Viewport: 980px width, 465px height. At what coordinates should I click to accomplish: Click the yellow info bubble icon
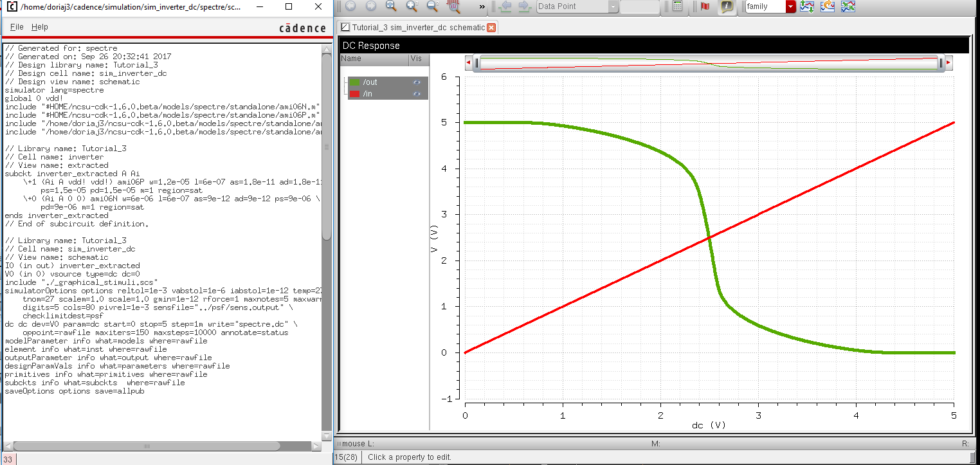727,7
